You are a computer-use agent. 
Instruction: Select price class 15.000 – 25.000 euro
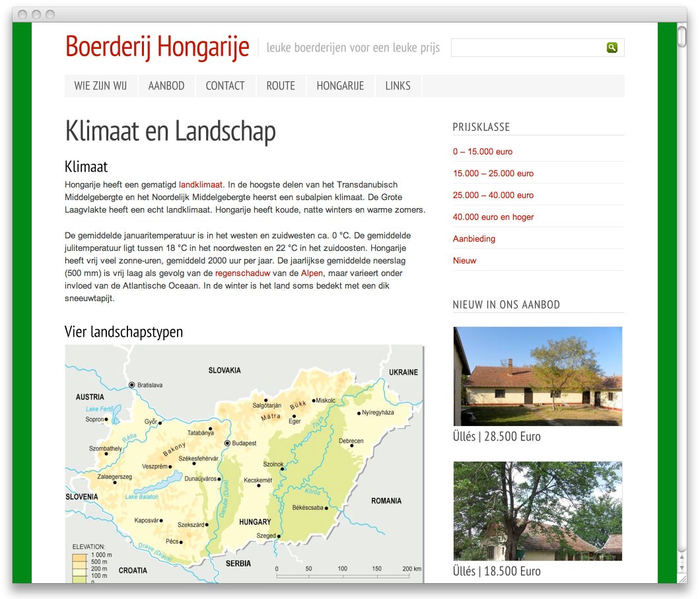click(493, 174)
